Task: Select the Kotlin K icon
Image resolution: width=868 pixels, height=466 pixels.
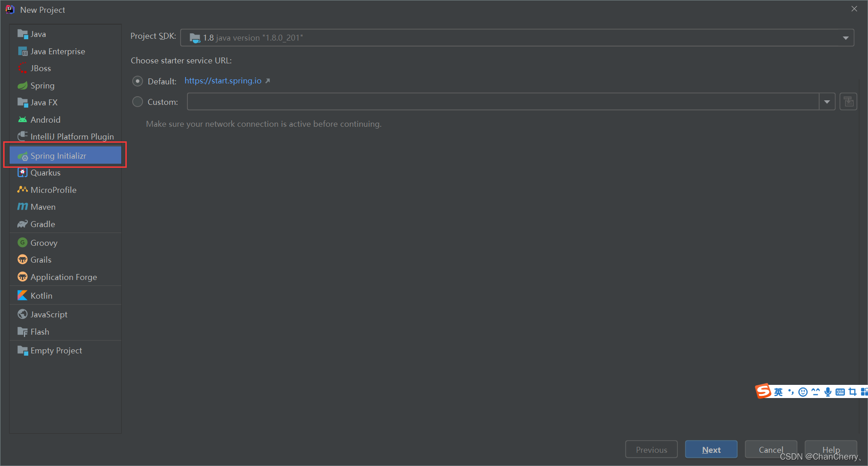Action: point(22,295)
